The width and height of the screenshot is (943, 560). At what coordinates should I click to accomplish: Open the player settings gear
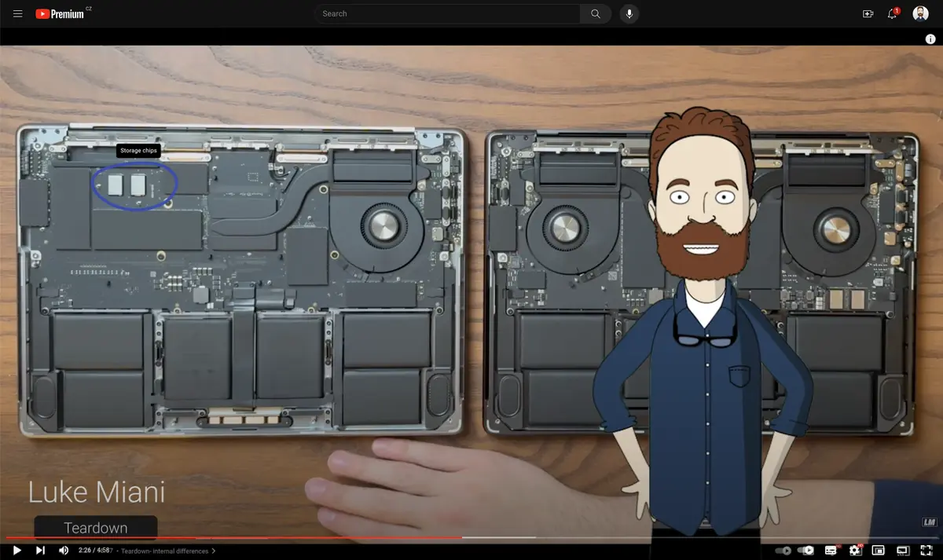(855, 551)
